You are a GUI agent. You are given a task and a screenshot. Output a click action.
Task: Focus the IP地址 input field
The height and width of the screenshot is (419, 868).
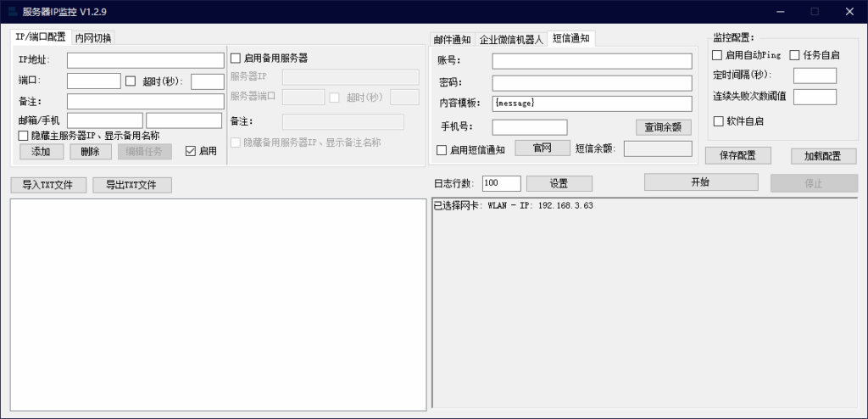(146, 60)
